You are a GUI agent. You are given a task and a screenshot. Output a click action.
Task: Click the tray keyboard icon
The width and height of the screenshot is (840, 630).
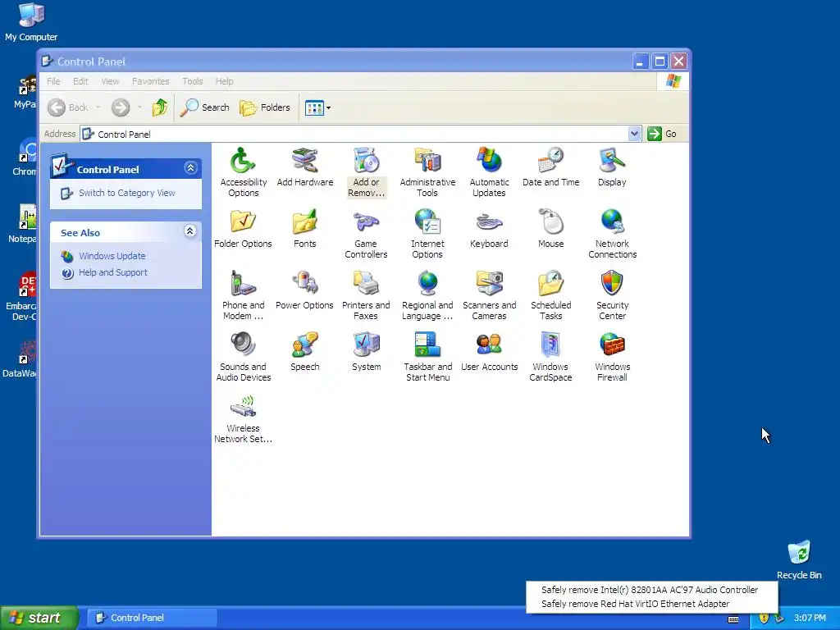(733, 619)
